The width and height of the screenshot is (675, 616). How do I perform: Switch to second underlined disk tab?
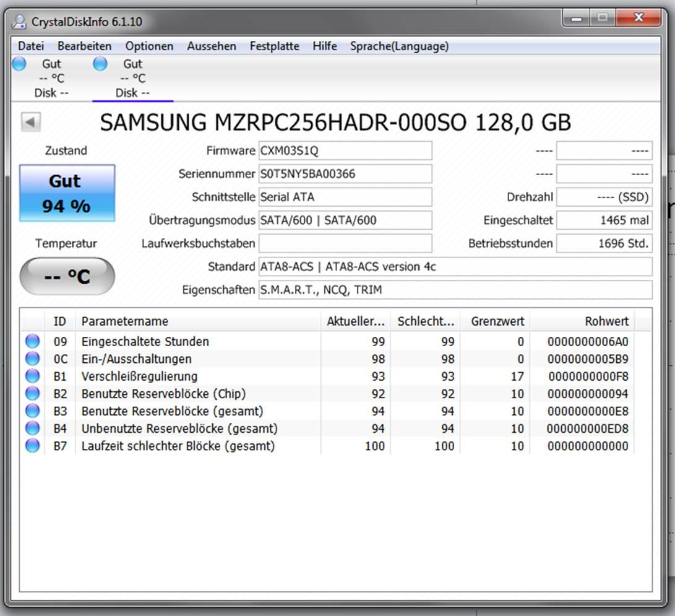point(132,79)
